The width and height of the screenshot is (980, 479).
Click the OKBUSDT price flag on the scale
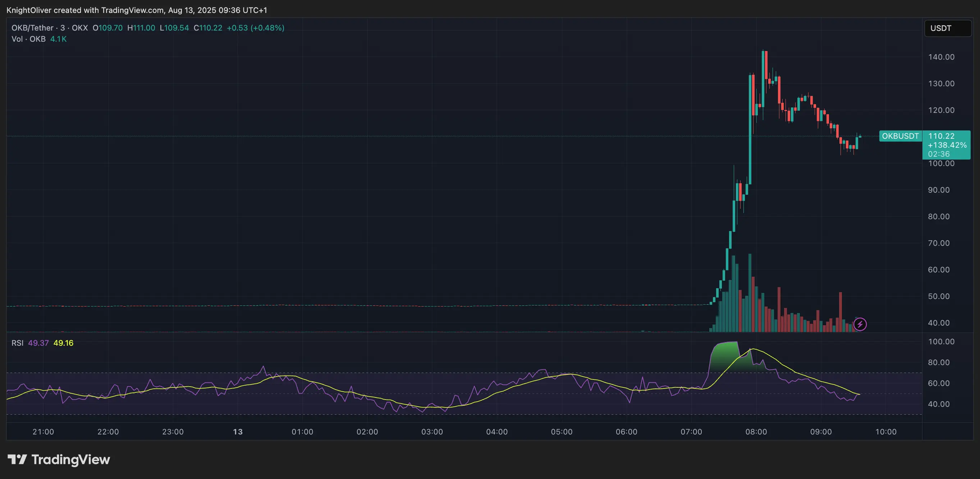click(900, 136)
